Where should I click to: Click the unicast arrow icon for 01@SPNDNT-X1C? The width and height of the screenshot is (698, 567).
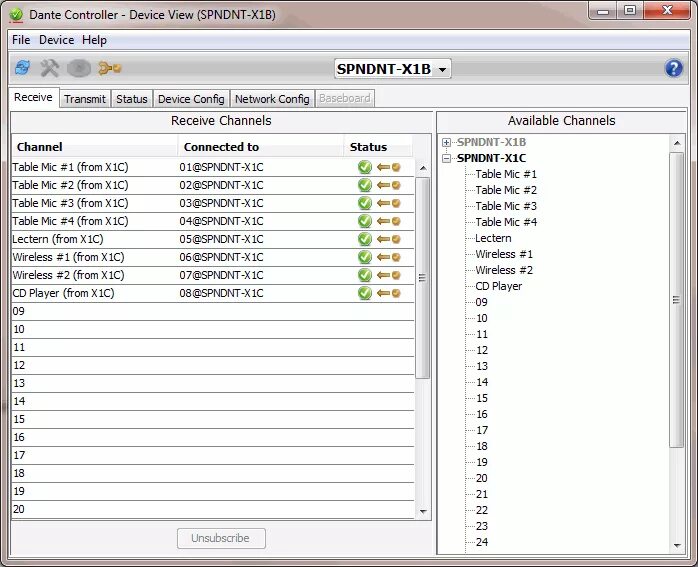click(x=389, y=167)
